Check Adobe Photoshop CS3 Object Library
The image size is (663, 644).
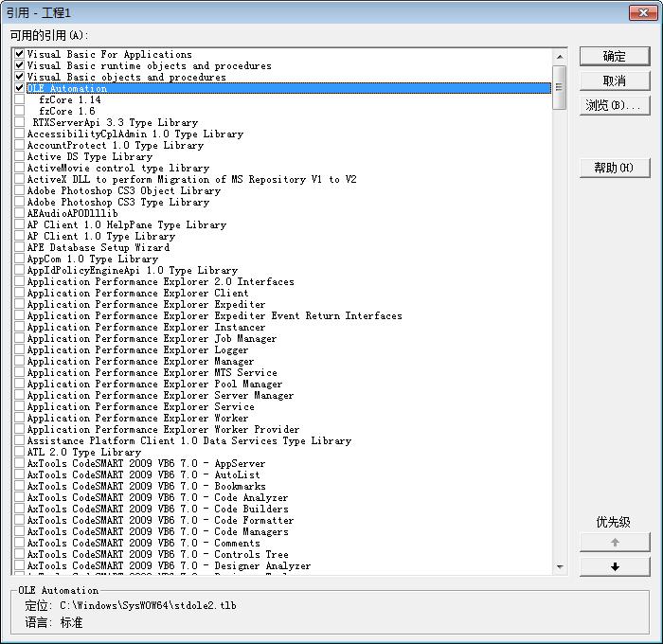20,191
